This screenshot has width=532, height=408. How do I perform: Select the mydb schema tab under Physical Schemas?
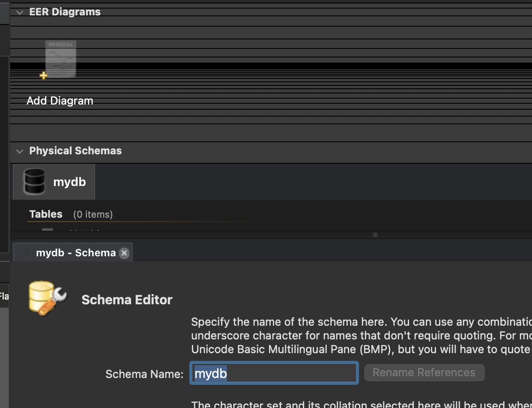pyautogui.click(x=54, y=182)
